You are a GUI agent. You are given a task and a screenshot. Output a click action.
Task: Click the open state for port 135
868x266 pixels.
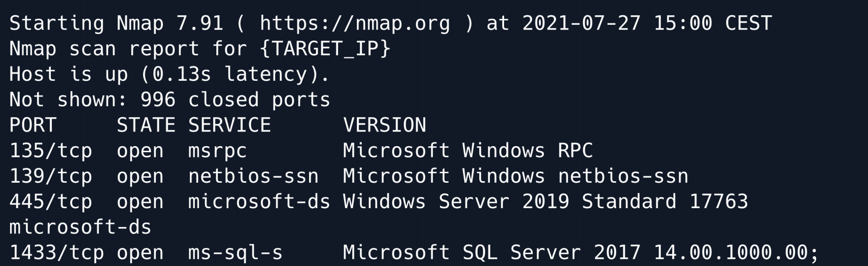point(140,151)
